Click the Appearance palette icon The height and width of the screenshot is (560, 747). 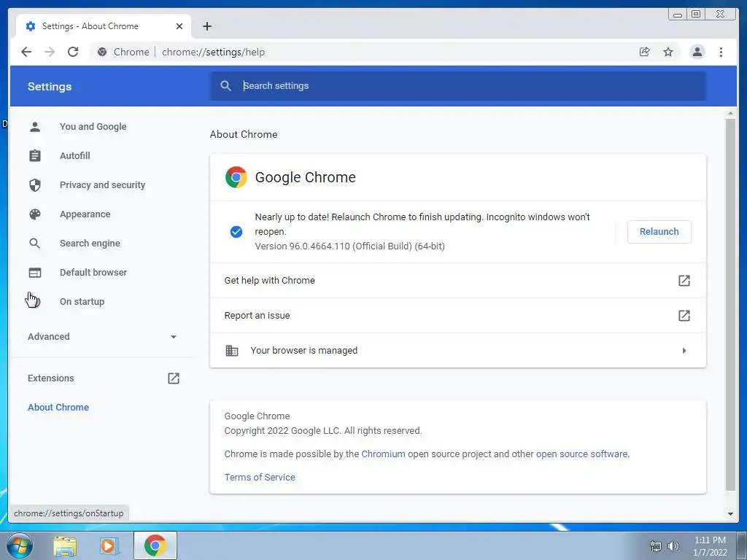[x=35, y=214]
